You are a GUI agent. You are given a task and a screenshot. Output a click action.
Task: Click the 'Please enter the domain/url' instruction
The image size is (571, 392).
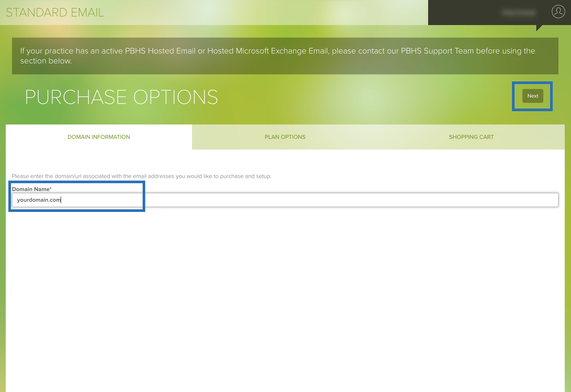142,176
